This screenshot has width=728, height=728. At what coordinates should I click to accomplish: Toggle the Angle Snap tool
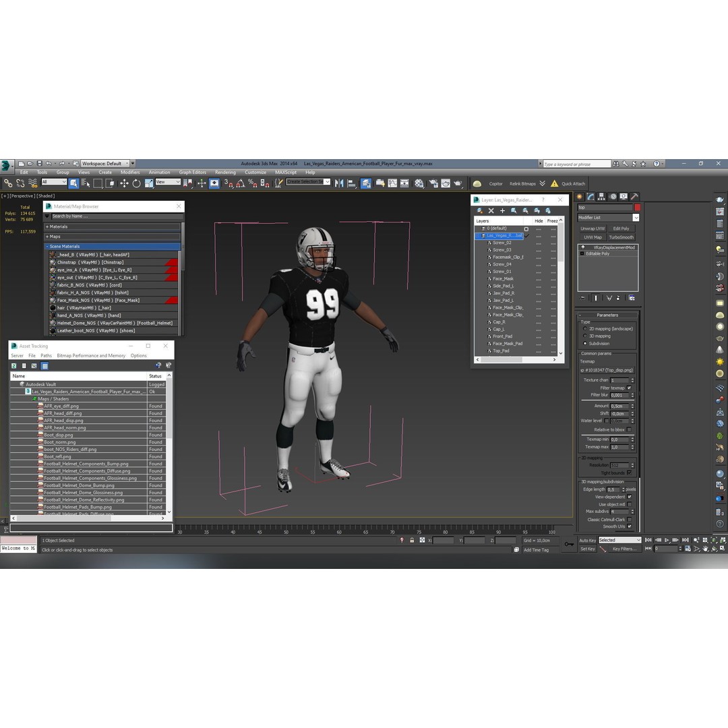click(x=241, y=183)
